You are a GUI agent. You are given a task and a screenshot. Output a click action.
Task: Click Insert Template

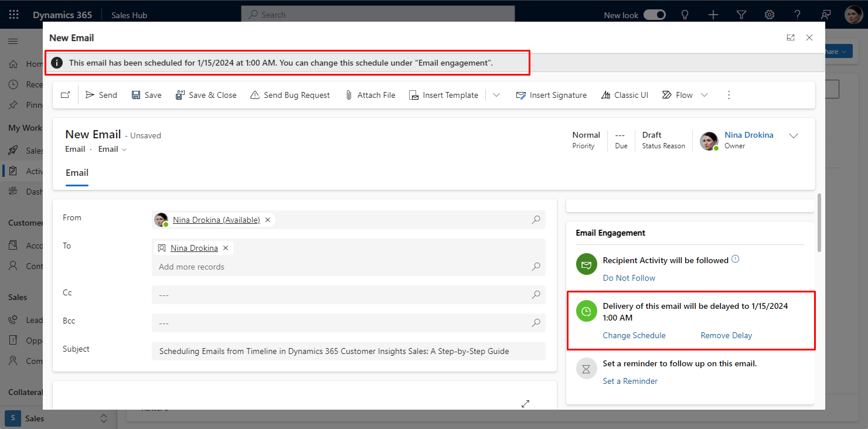coord(444,95)
